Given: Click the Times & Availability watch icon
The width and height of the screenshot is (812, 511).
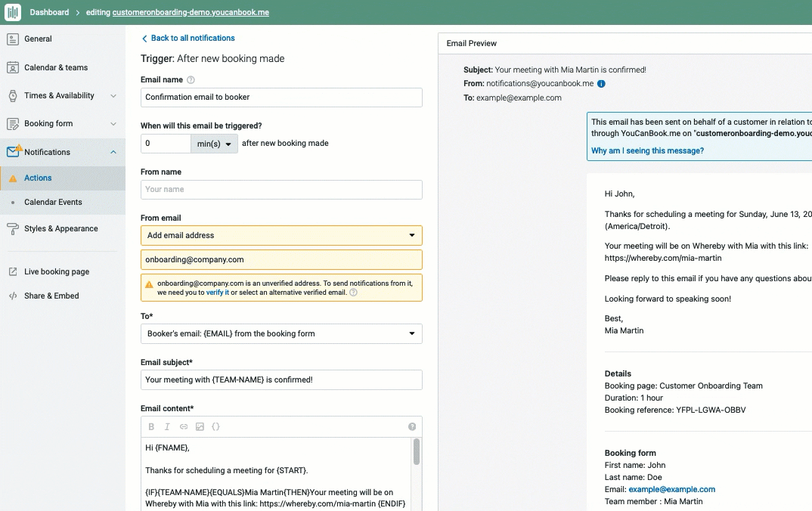Looking at the screenshot, I should (12, 96).
